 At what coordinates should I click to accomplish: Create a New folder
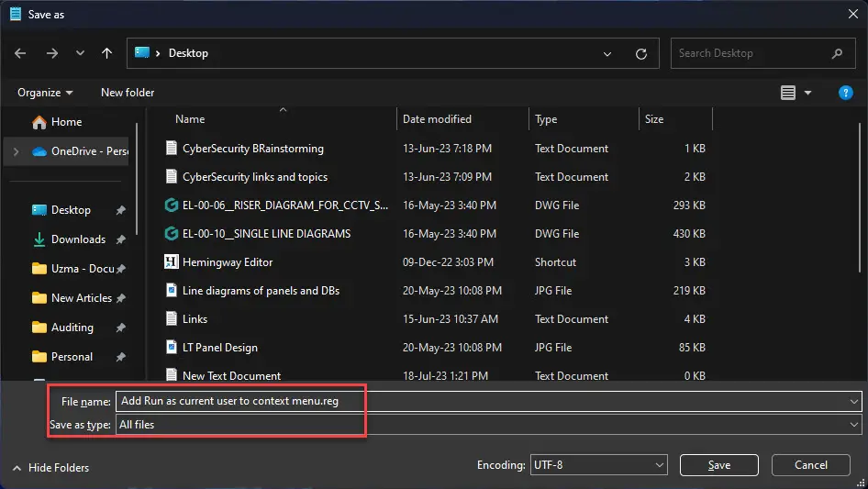(x=128, y=93)
